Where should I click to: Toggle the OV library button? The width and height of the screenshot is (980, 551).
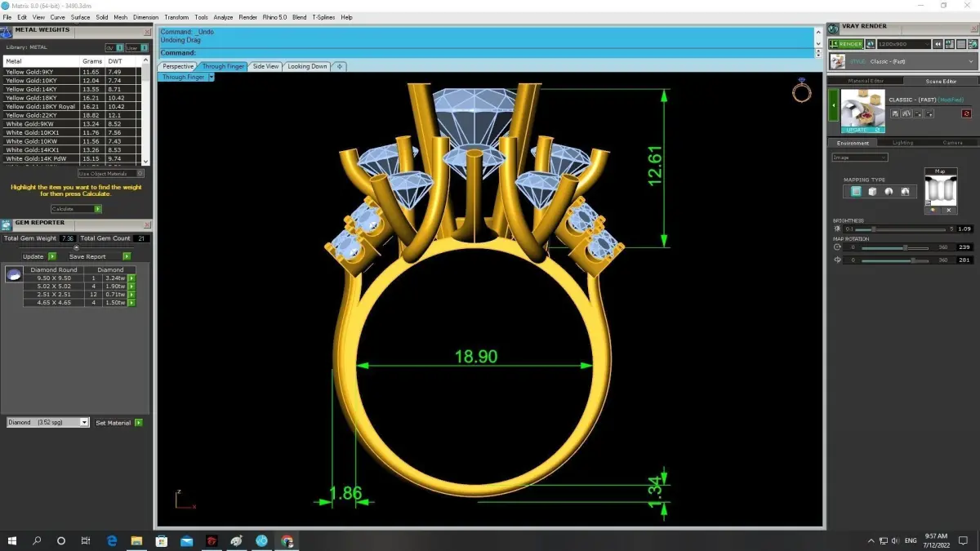tap(114, 47)
